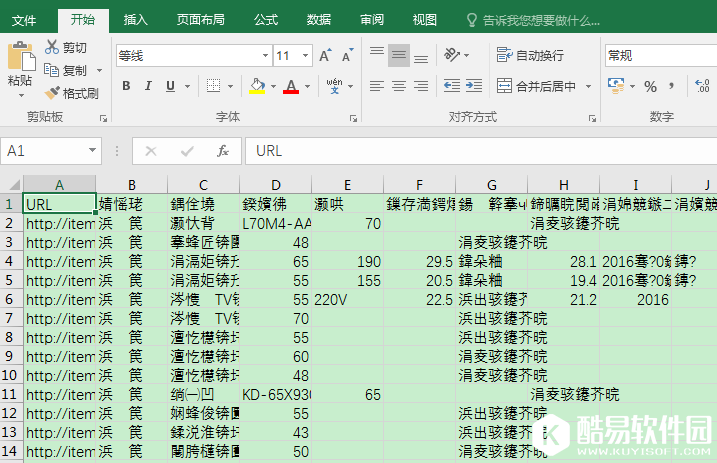Toggle wrap text (自动换行)
Screen dimensions: 717x463
530,56
